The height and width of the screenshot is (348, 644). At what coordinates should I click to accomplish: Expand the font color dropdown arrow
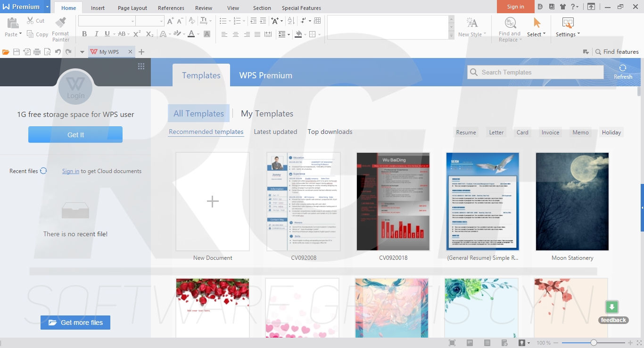[198, 34]
